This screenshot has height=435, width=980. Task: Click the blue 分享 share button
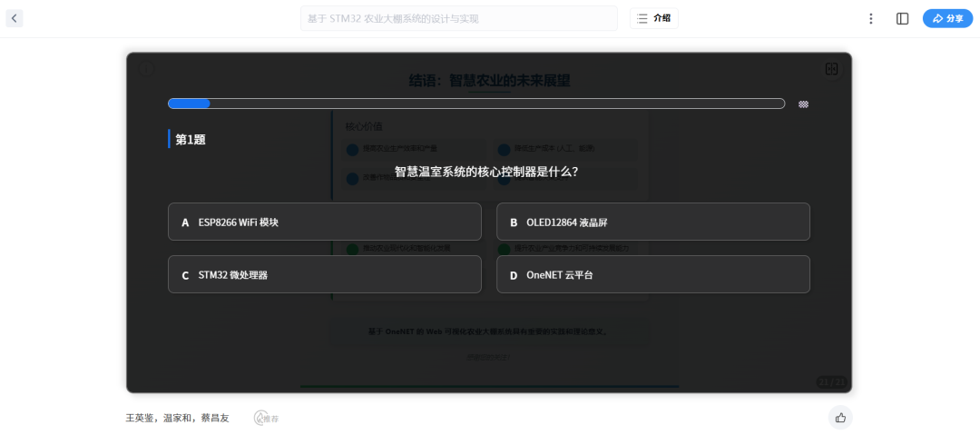pos(947,19)
